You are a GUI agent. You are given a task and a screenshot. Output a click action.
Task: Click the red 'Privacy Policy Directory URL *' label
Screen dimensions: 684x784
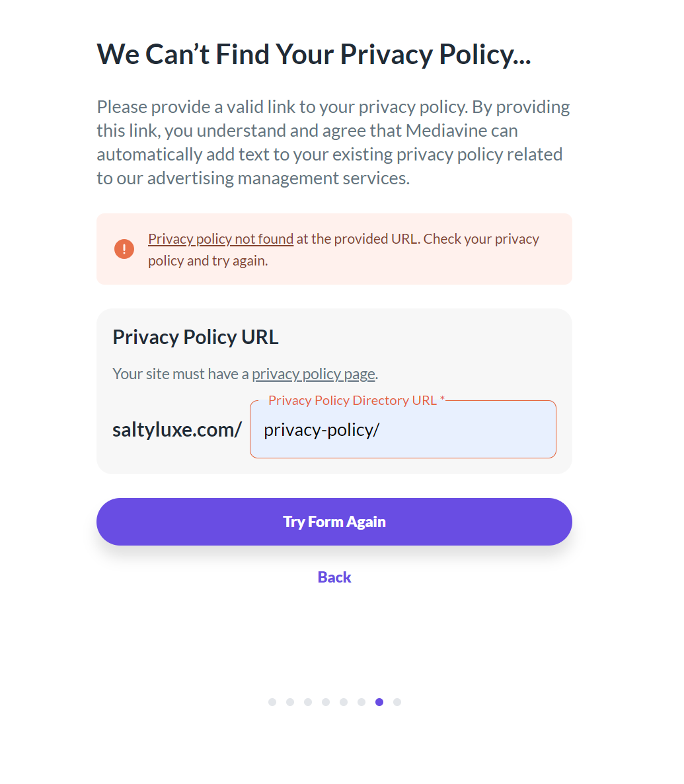356,401
